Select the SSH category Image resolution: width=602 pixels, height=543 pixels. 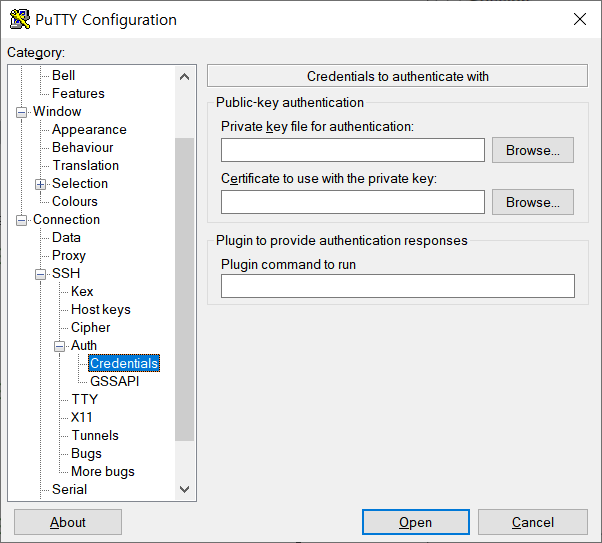pyautogui.click(x=66, y=273)
